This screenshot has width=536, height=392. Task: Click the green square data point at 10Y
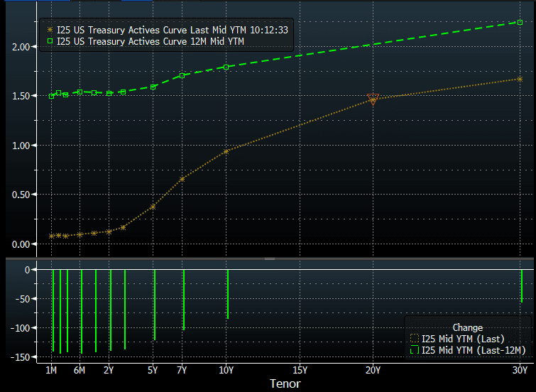pyautogui.click(x=226, y=67)
